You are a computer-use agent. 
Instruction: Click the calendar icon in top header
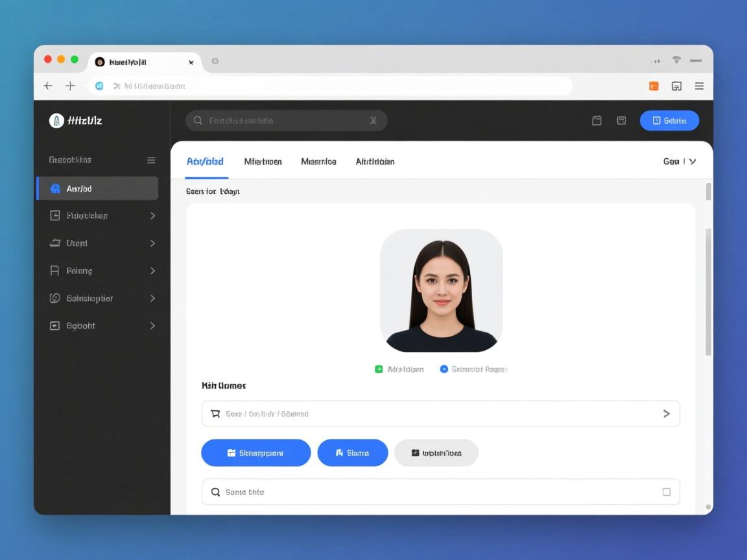pos(597,121)
